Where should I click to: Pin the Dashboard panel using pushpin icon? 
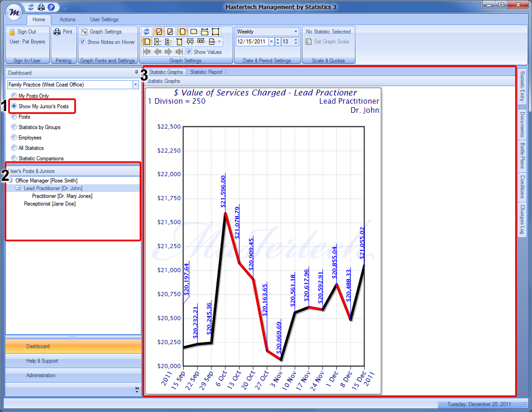[136, 72]
